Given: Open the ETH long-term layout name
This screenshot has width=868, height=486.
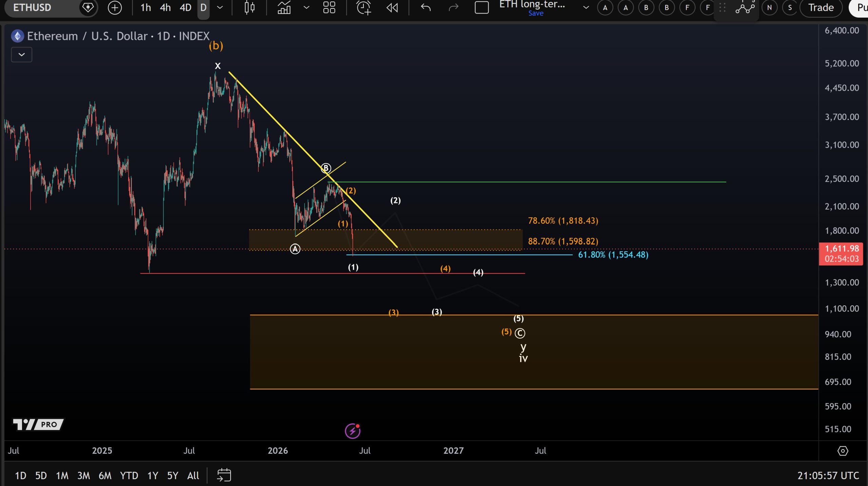Looking at the screenshot, I should coord(532,4).
